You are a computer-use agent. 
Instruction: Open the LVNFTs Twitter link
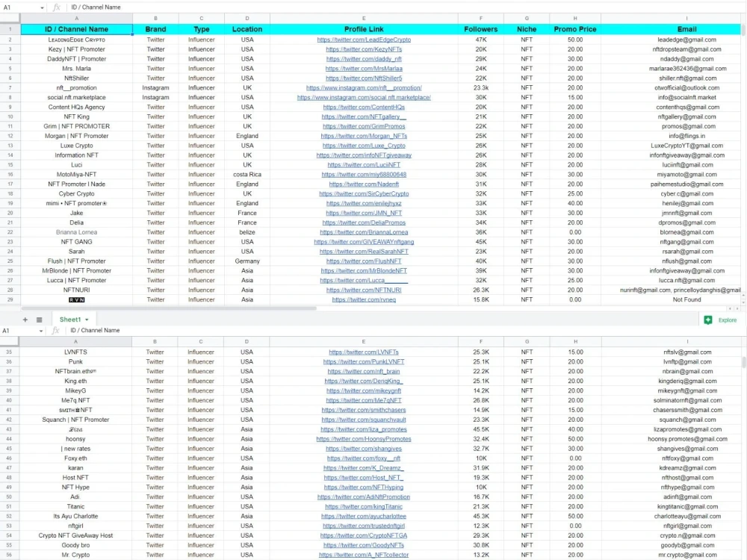[x=364, y=352]
